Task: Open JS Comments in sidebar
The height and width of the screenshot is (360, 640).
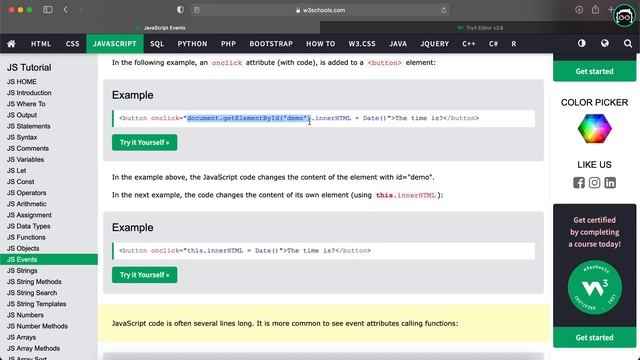Action: (28, 148)
